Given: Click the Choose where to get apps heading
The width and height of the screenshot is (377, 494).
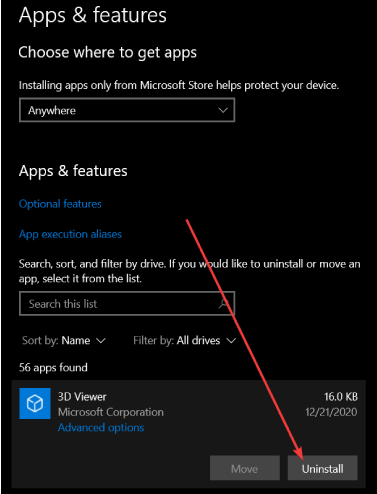Looking at the screenshot, I should tap(108, 52).
